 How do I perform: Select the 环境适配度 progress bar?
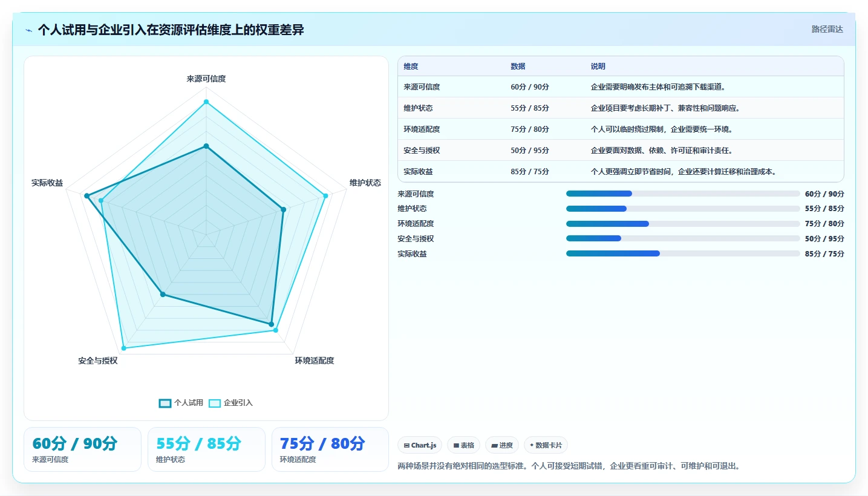pos(683,224)
